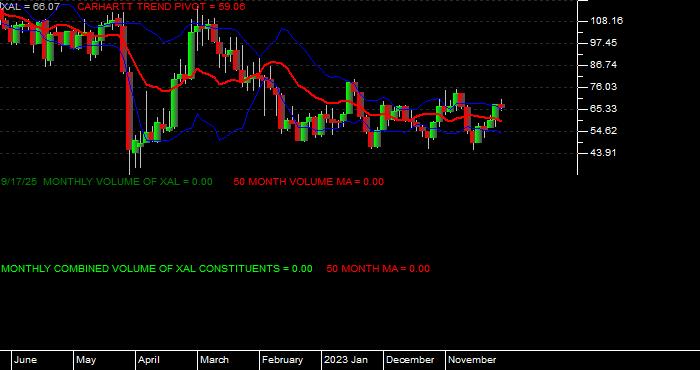Click the 76.03 price axis value
The width and height of the screenshot is (700, 370).
[x=604, y=87]
